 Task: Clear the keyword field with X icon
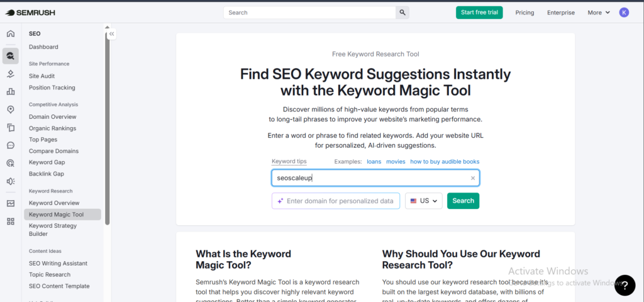point(473,178)
